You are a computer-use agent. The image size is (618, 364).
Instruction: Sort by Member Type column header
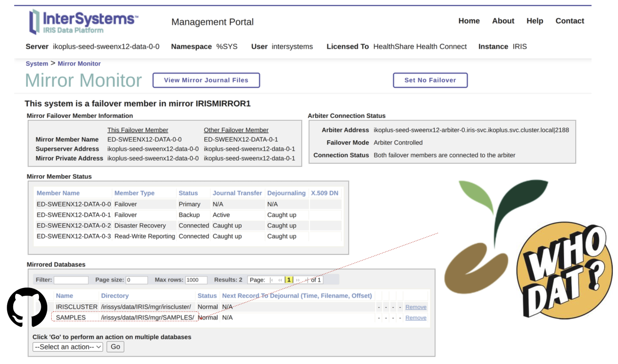[x=134, y=193]
